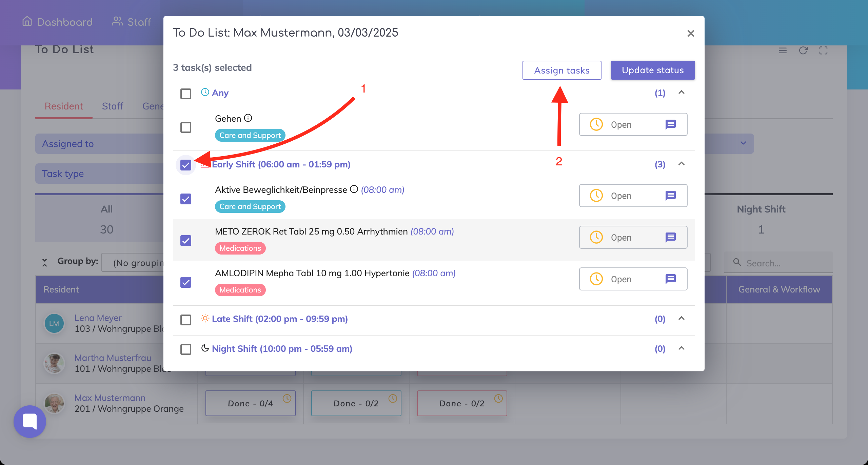Open comment icon for Aktive Beweglichkeit task
The image size is (868, 465).
pos(670,196)
